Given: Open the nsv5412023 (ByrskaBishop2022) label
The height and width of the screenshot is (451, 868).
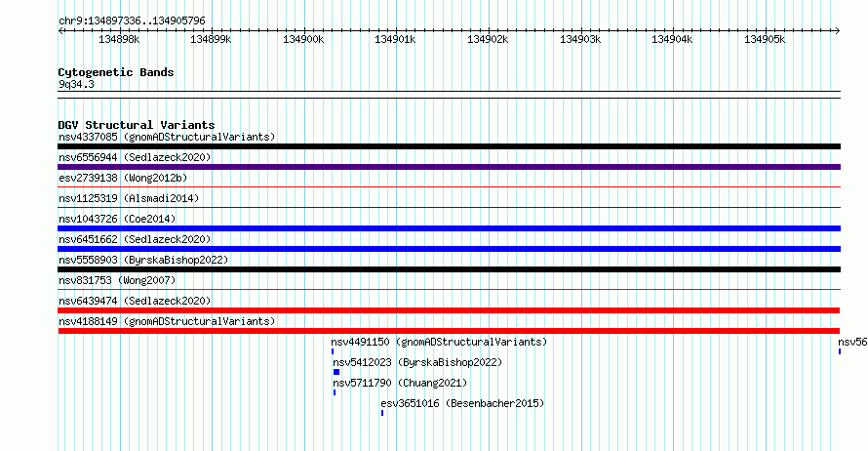Looking at the screenshot, I should tap(417, 362).
